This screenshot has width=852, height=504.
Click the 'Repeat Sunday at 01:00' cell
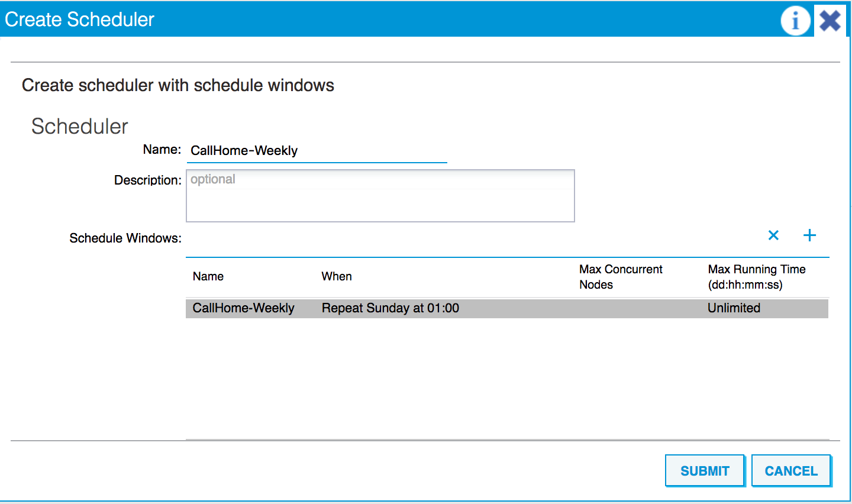coord(390,308)
